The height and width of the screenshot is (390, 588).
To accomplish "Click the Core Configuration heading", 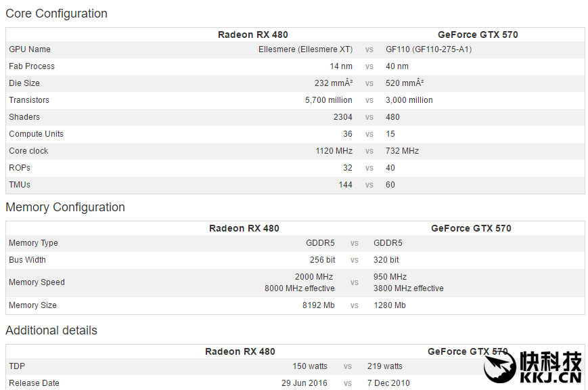I will pyautogui.click(x=56, y=14).
